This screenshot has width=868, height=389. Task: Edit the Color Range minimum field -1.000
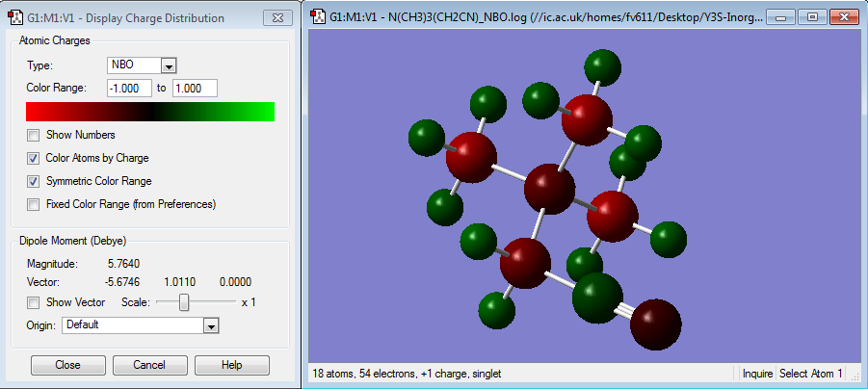pos(129,89)
